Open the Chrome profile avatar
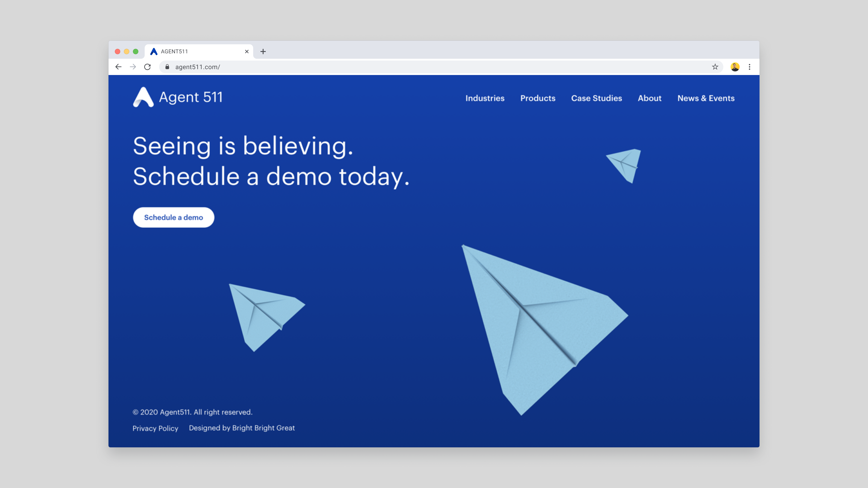Screen dimensions: 868x488 735,67
